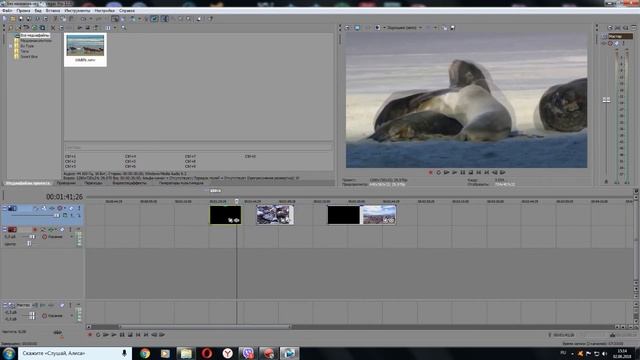
Task: Click the New project toolbar icon
Action: pyautogui.click(x=5, y=19)
